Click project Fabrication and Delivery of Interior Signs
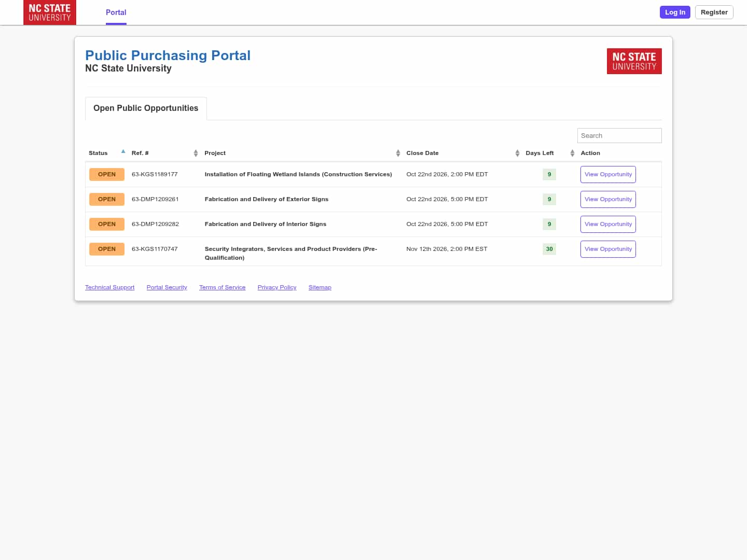 tap(266, 224)
